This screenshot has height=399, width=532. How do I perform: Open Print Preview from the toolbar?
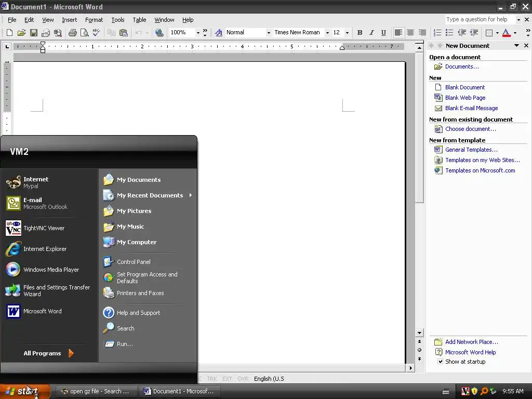85,33
